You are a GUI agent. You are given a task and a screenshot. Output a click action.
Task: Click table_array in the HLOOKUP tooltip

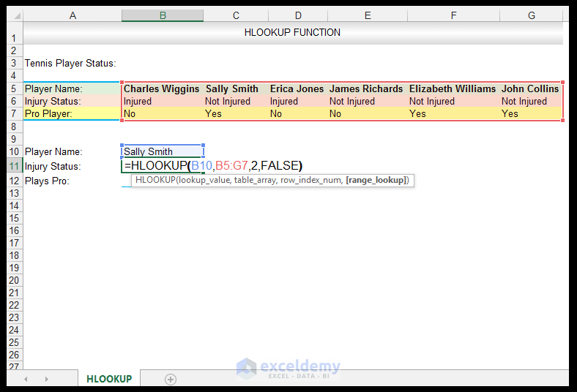[256, 180]
